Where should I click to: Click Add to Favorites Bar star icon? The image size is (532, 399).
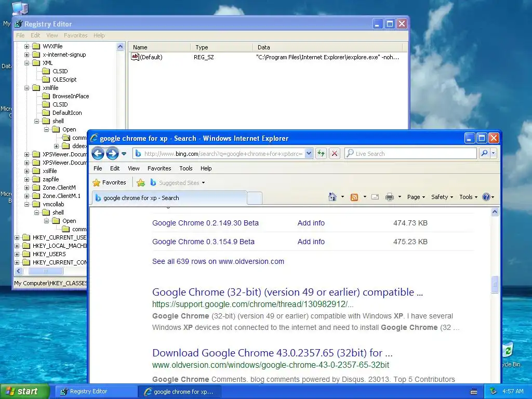pyautogui.click(x=140, y=182)
